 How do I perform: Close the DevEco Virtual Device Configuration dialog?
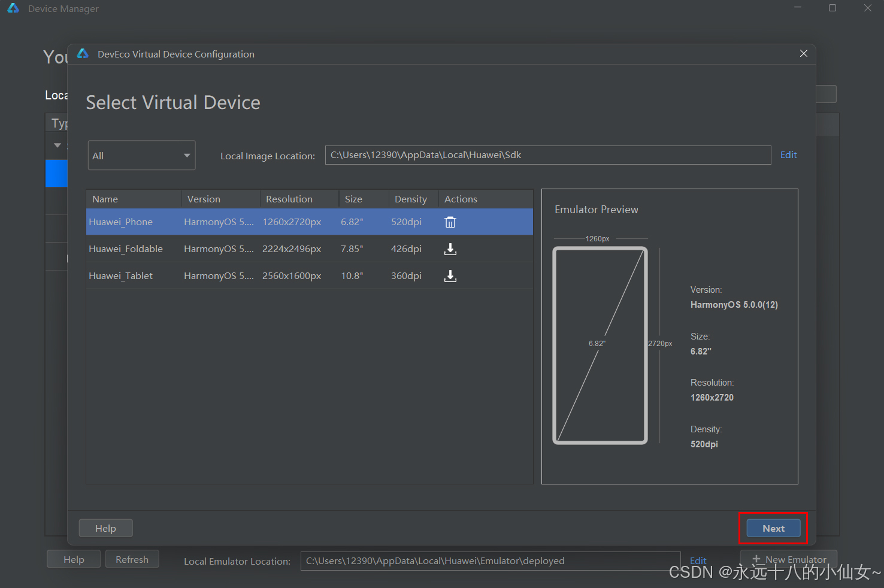(x=804, y=54)
